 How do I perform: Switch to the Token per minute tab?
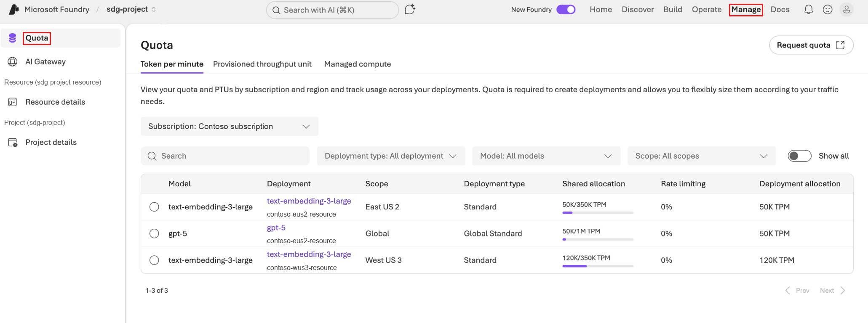pyautogui.click(x=172, y=64)
